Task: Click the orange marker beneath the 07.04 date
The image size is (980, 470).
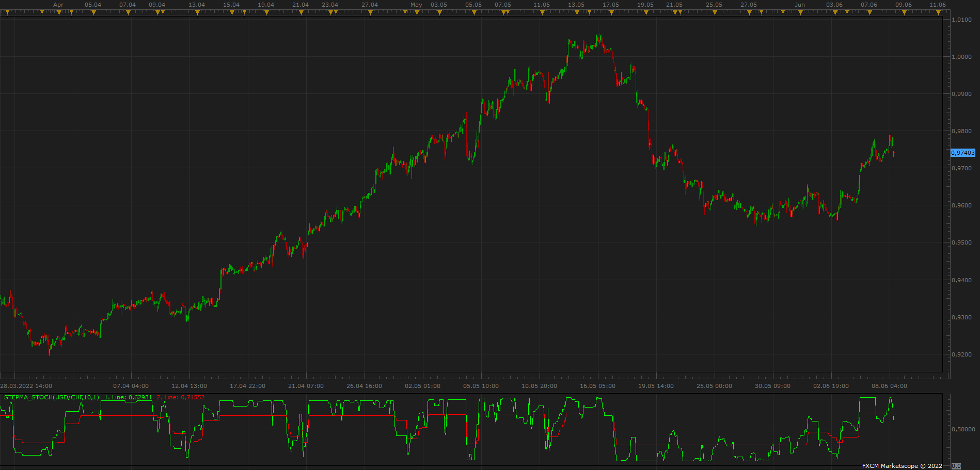Action: [x=128, y=12]
